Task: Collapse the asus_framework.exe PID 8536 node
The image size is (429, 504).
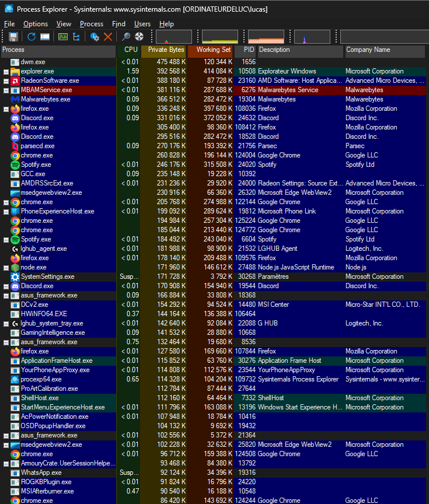Action: (6, 342)
